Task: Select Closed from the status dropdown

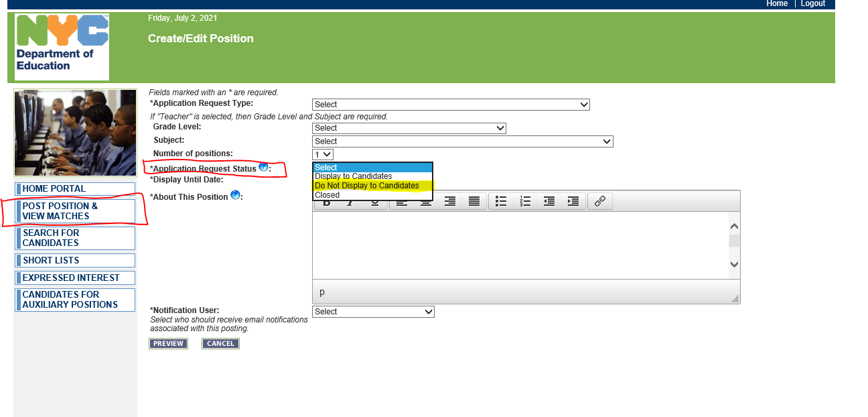Action: [x=326, y=194]
